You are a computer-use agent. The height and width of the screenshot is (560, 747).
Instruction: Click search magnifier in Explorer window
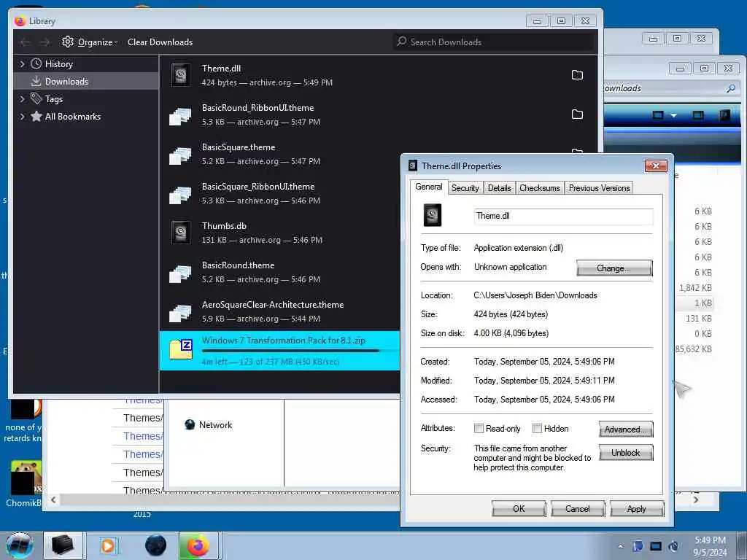pos(731,88)
